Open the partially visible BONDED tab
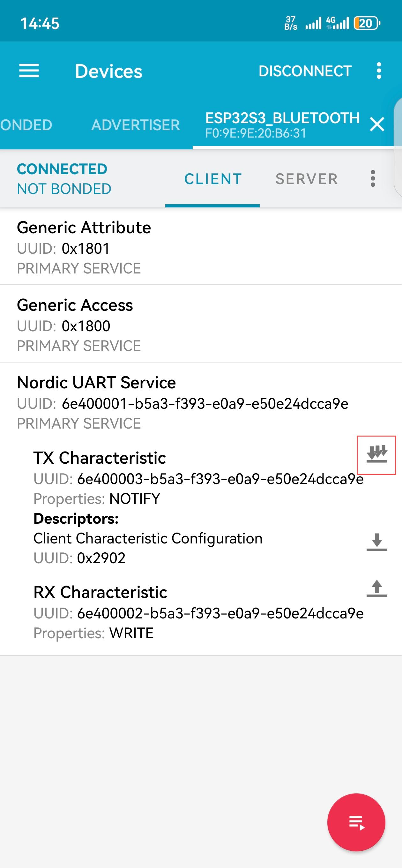The width and height of the screenshot is (402, 868). click(x=26, y=125)
